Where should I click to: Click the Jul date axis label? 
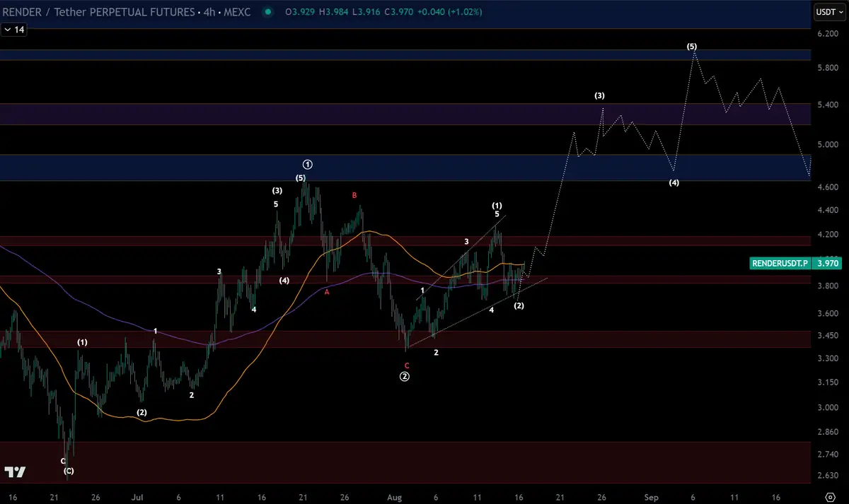[x=138, y=497]
